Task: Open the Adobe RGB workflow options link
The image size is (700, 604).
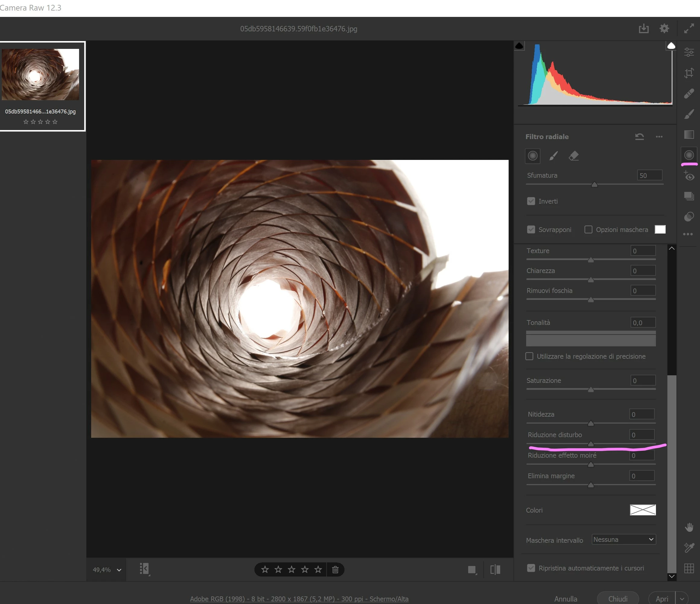Action: [299, 599]
